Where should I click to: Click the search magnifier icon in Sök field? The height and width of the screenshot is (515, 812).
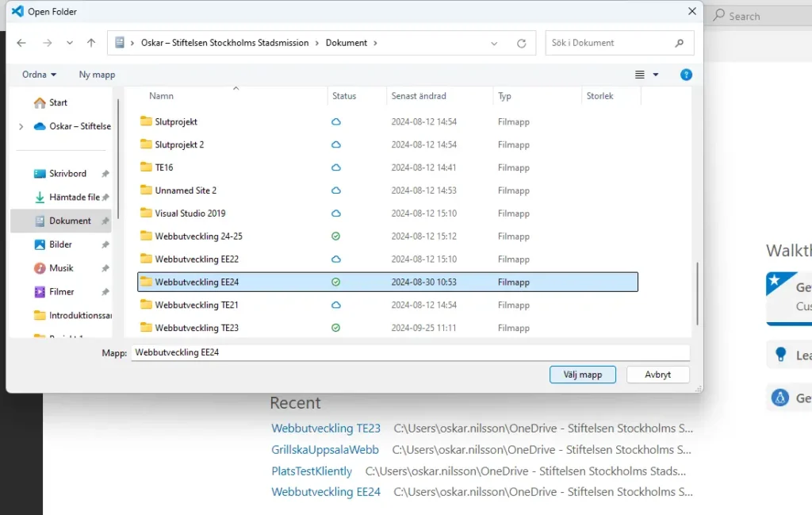[x=680, y=43]
